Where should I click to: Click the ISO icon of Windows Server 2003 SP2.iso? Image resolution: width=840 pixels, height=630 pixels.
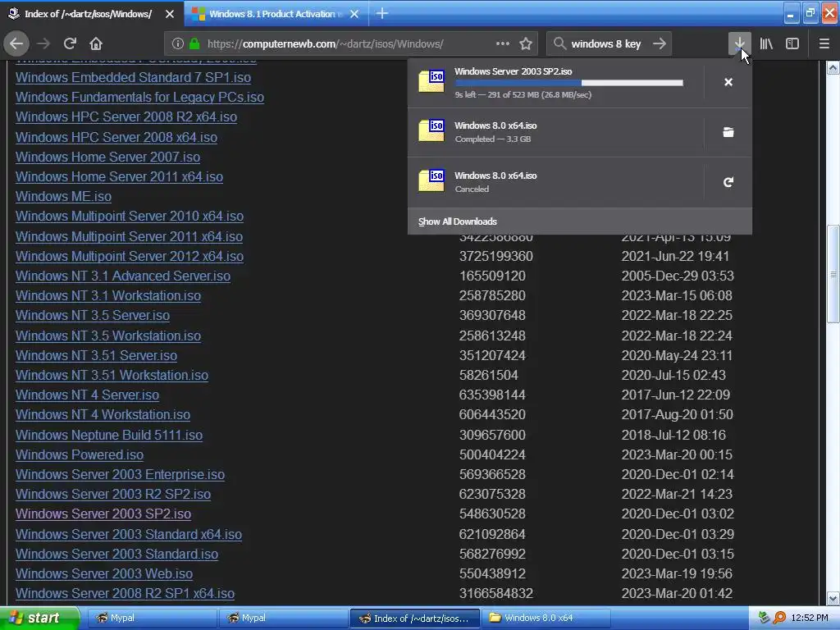[x=431, y=81]
